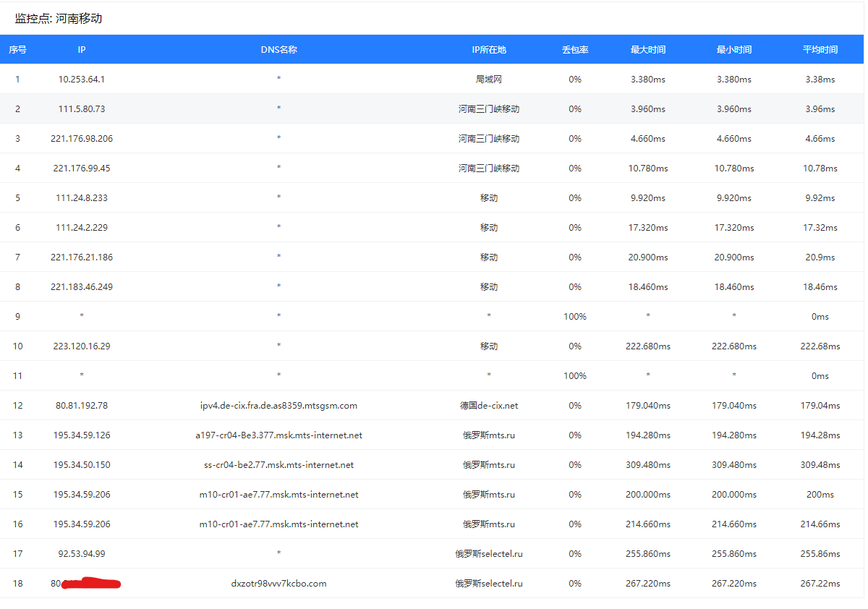Image resolution: width=868 pixels, height=609 pixels.
Task: Select IP address 195.34.50.150
Action: click(x=82, y=465)
